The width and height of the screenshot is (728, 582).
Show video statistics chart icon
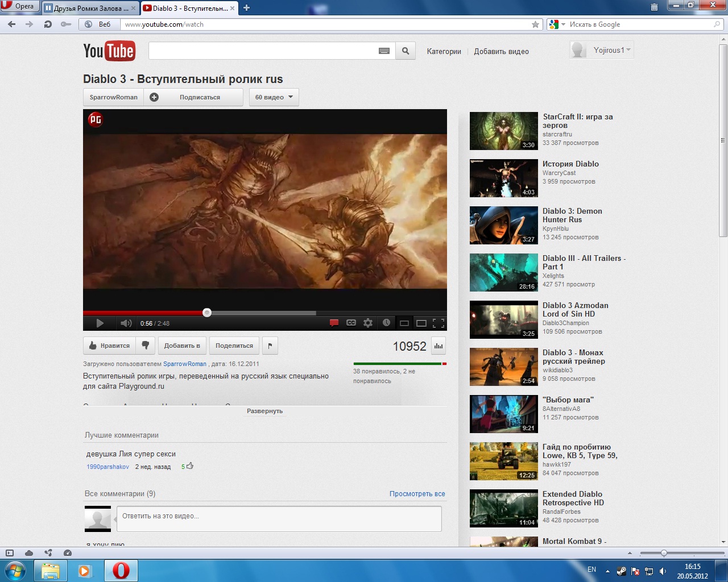tap(439, 346)
